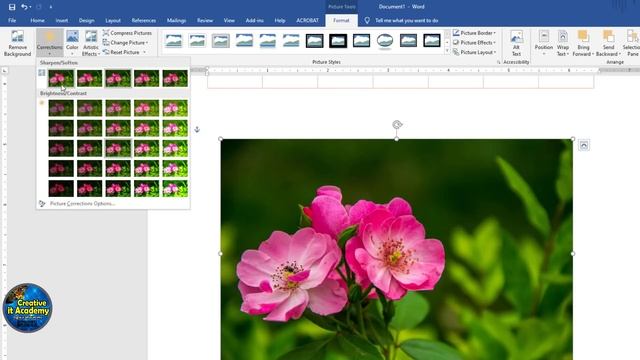Select the last Sharpen/Soften thumbnail
Screen dimensions: 640x360
pyautogui.click(x=175, y=78)
